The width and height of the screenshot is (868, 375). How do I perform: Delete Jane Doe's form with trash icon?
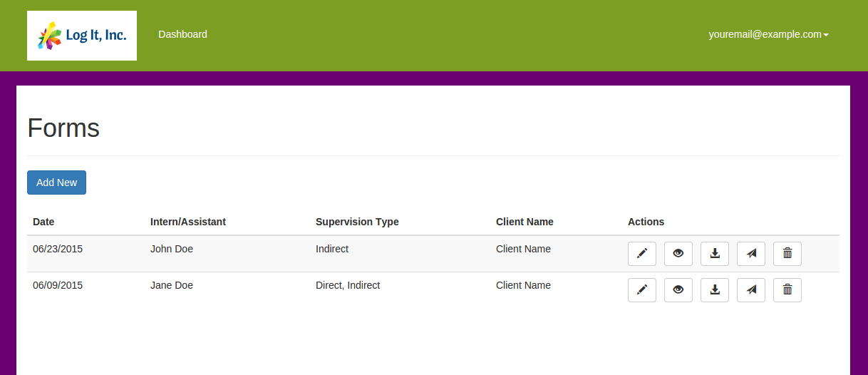point(787,289)
